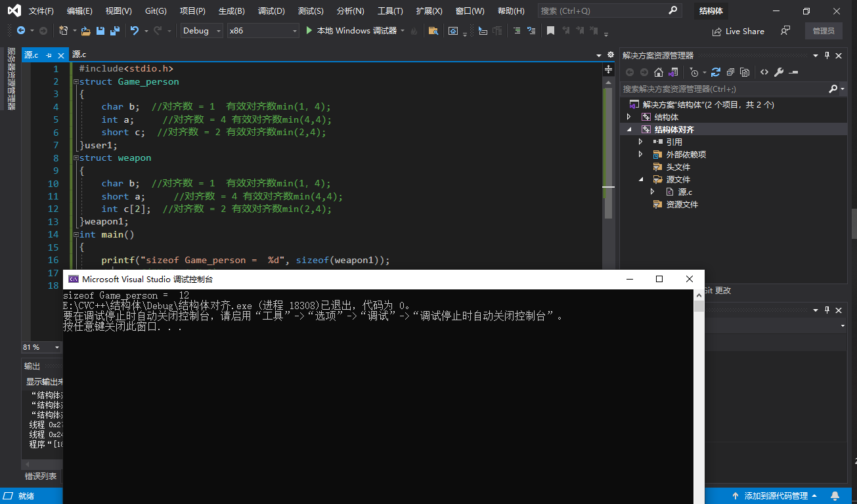Click the Save All icon
This screenshot has height=504, width=857.
115,31
